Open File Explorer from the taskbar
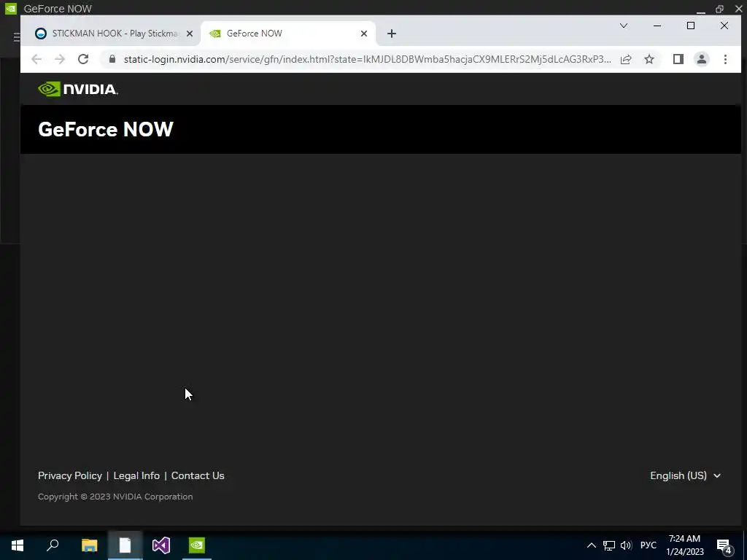Screen dimensions: 747x560 (x=89, y=545)
